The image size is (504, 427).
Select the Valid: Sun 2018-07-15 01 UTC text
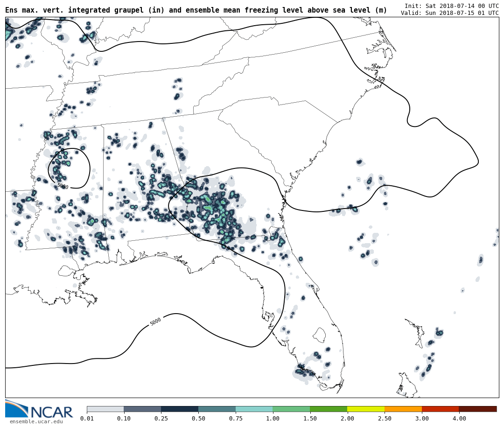coord(450,13)
